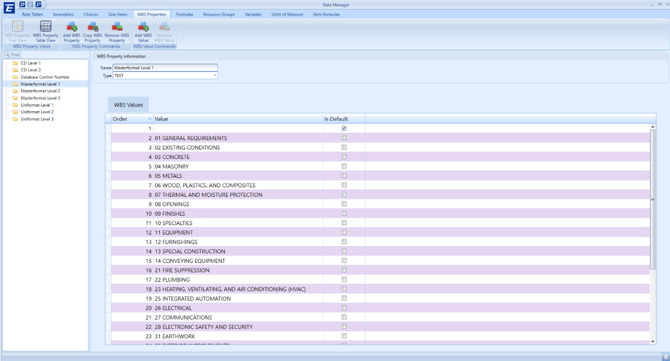This screenshot has width=670, height=361.
Task: Select the 11 EQUIPMENT value cell
Action: (238, 232)
